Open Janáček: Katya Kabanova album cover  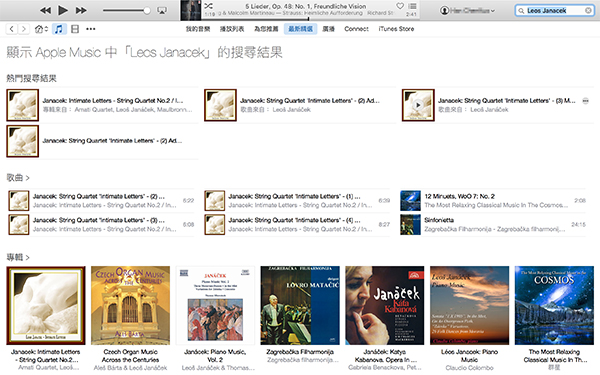[385, 305]
